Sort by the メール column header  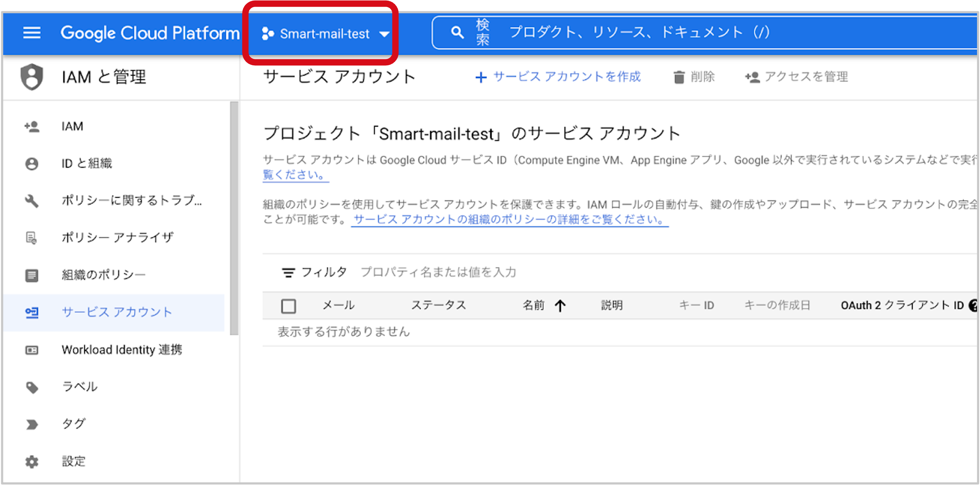pos(339,305)
